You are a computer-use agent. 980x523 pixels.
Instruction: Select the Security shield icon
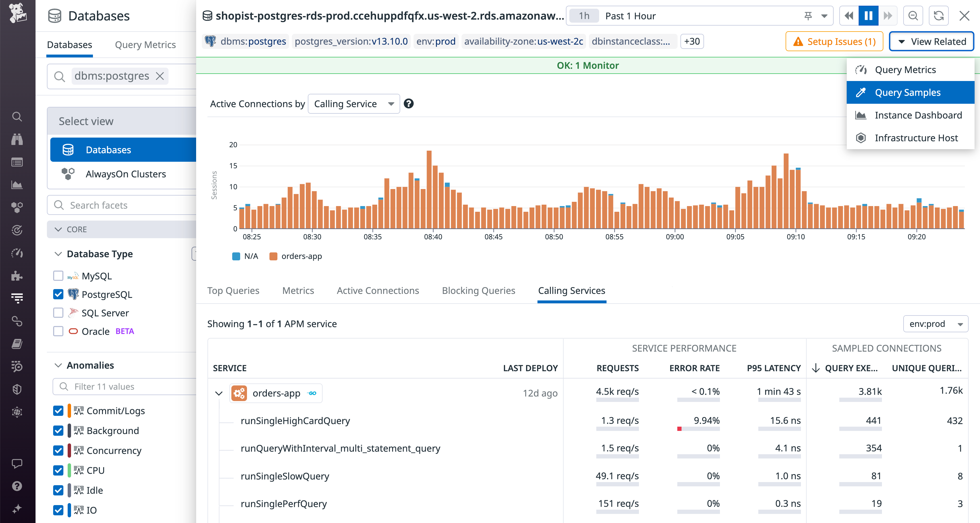pyautogui.click(x=17, y=389)
